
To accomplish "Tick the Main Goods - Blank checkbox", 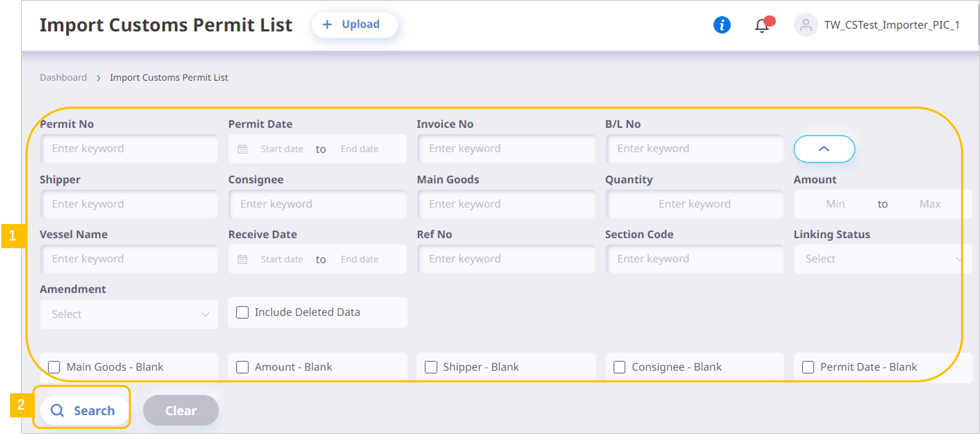I will 54,367.
